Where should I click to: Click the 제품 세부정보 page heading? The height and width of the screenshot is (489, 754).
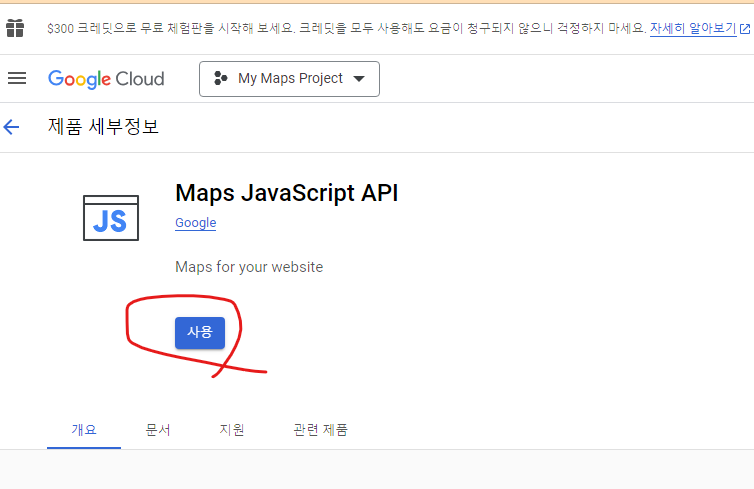coord(103,127)
